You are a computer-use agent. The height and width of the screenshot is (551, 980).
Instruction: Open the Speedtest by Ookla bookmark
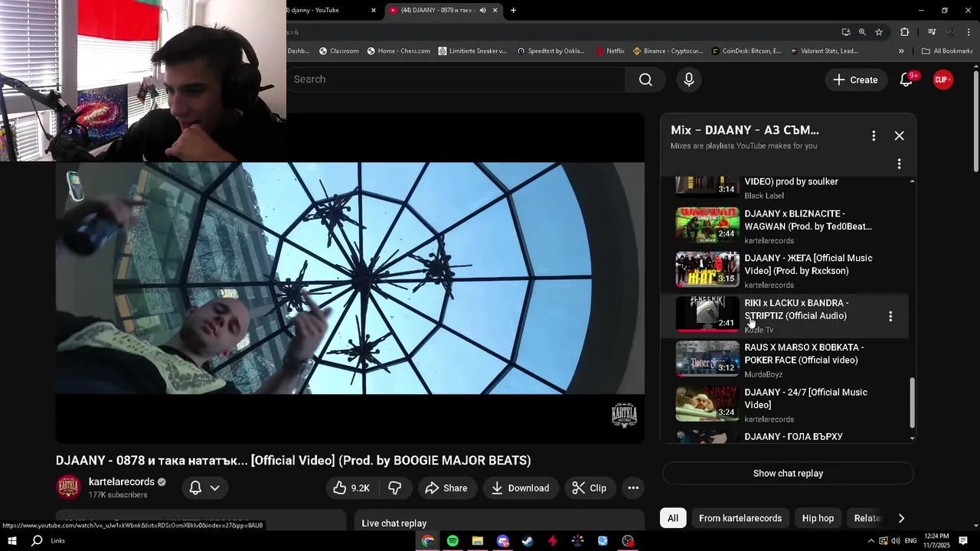tap(550, 51)
